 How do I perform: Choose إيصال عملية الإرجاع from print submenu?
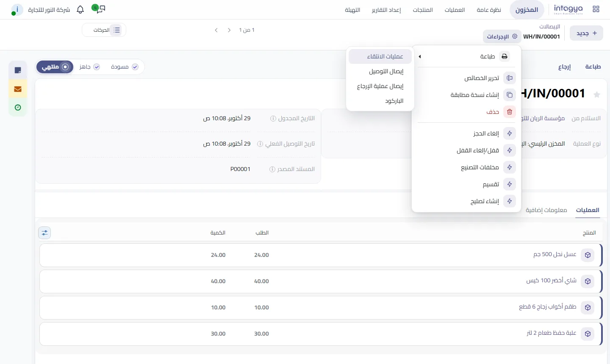380,86
